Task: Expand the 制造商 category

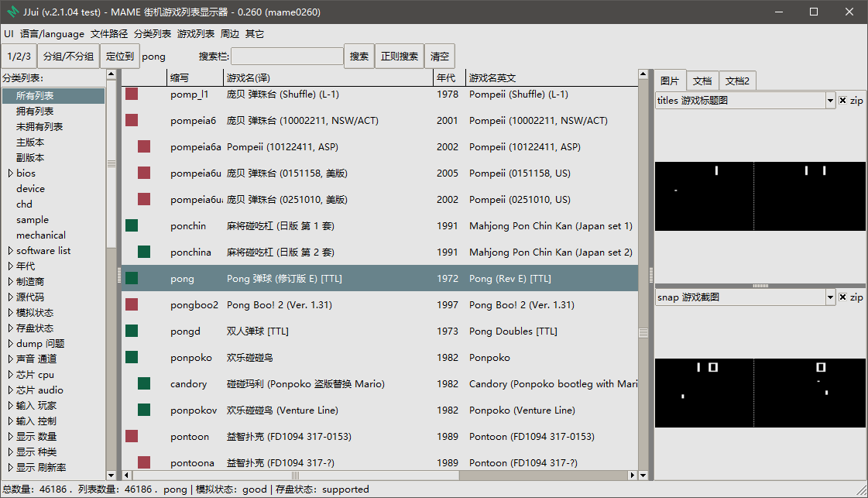Action: coord(11,282)
